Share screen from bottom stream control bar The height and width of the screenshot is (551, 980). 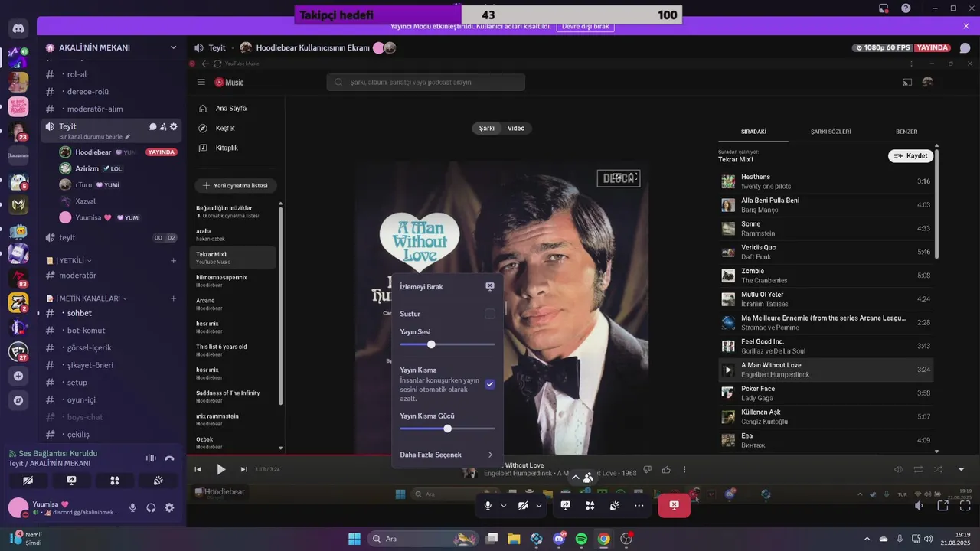[566, 505]
